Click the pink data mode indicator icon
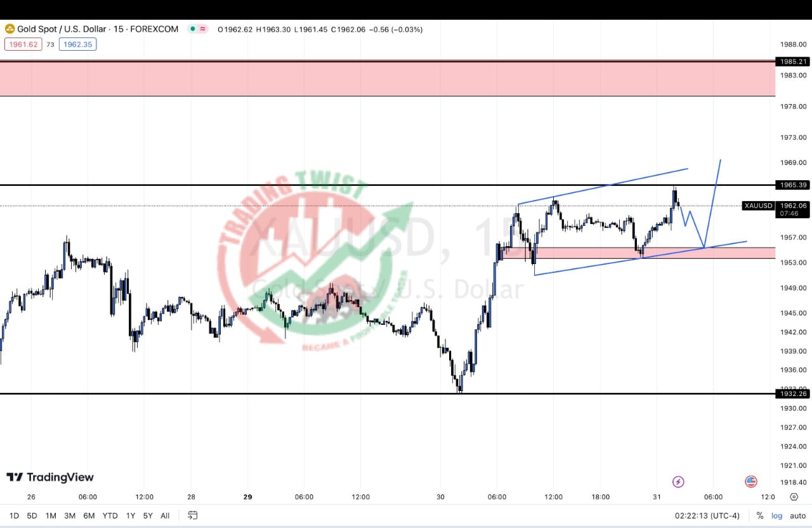Screen dimensions: 812x528 203,29
